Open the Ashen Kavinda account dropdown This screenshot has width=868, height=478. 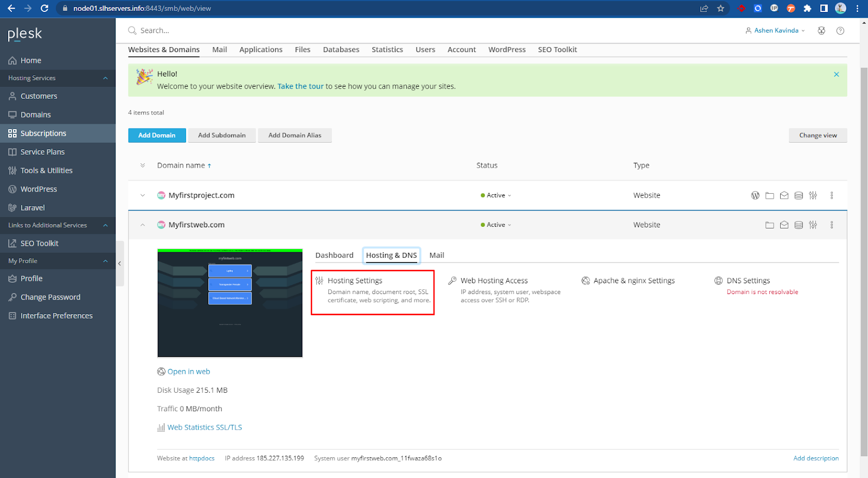[x=776, y=31]
